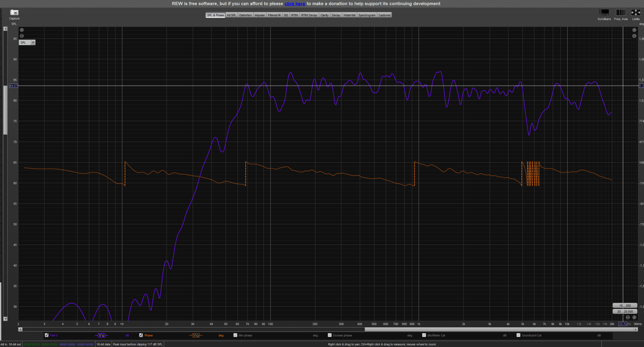Switch to the All SPL tab
Viewport: 644px width, 347px height.
pos(231,15)
